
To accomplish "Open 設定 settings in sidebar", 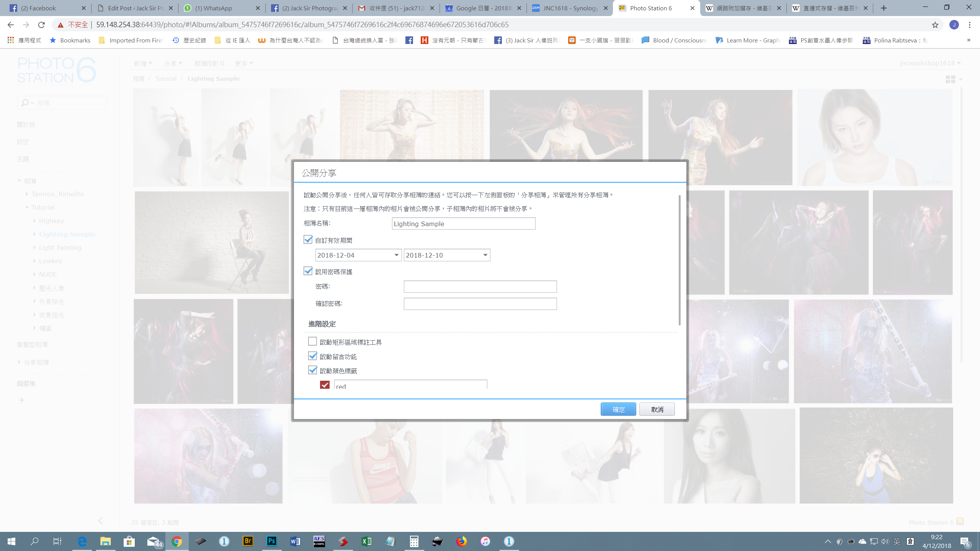I will (x=23, y=142).
